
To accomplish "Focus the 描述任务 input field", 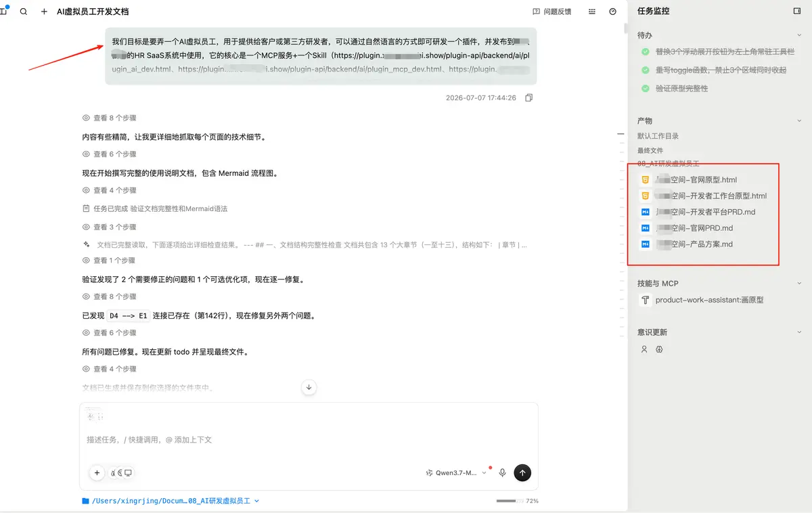I will [x=309, y=439].
